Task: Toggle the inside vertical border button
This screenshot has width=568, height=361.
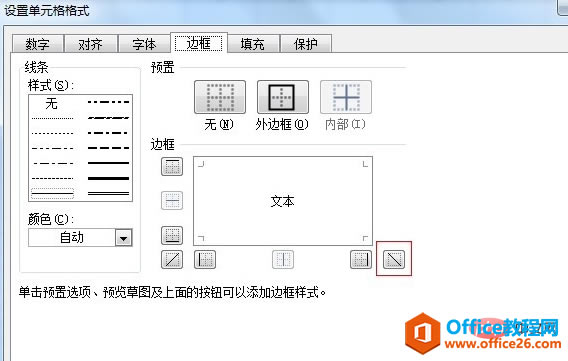Action: pos(283,260)
